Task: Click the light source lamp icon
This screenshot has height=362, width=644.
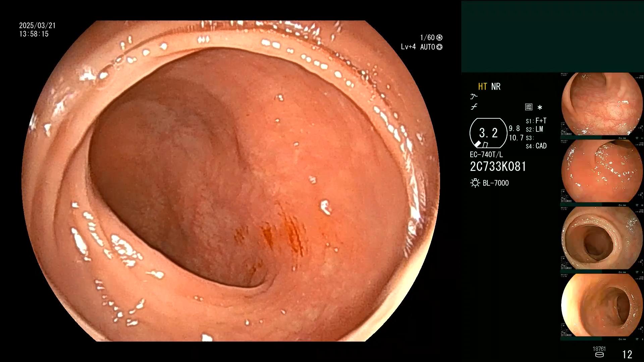Action: coord(475,183)
